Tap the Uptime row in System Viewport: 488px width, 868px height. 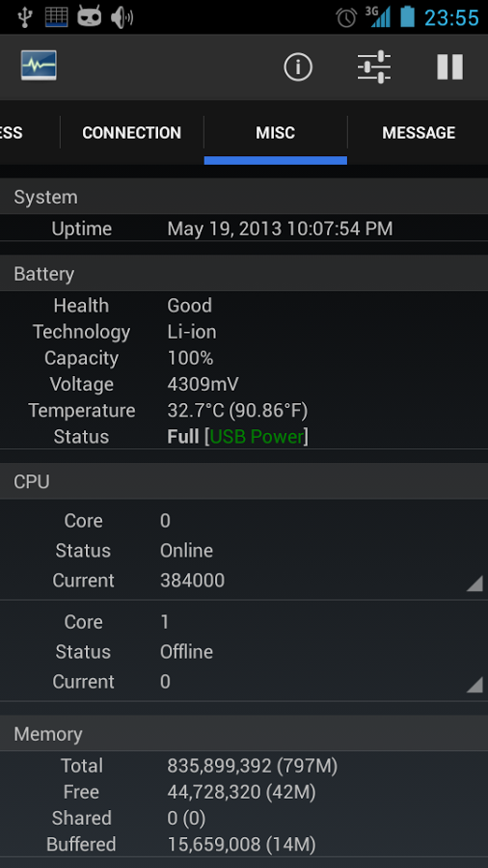pyautogui.click(x=244, y=229)
